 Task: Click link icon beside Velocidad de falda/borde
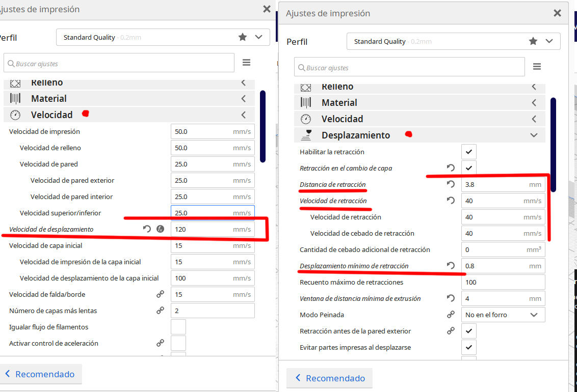pyautogui.click(x=160, y=294)
